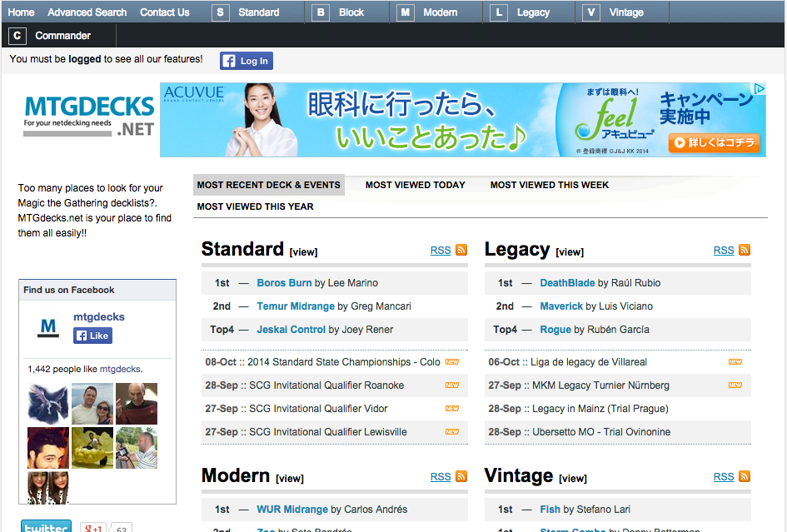Click the MTGDECKS.NET site logo
Screen dimensions: 787x532
point(89,117)
